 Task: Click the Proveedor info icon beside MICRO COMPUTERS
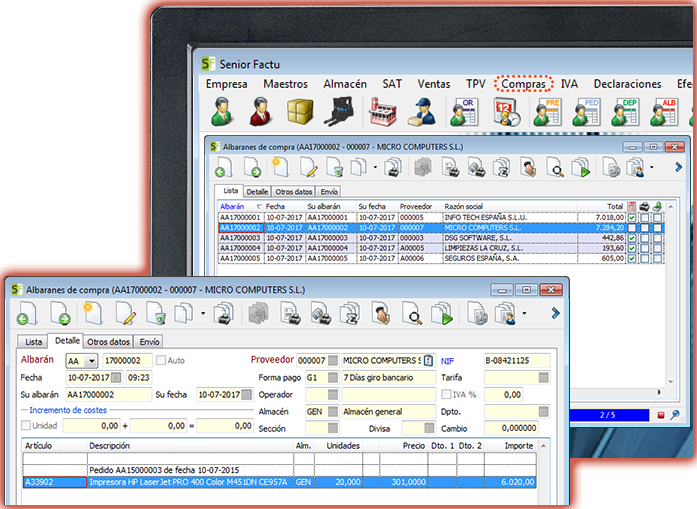click(x=428, y=361)
